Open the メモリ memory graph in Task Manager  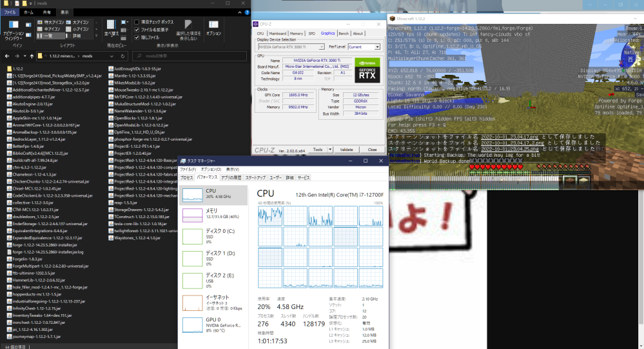point(213,215)
